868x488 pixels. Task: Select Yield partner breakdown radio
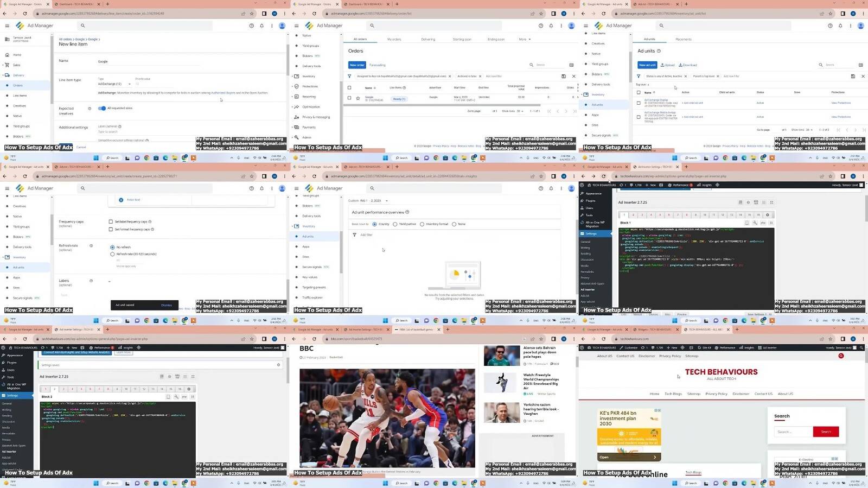click(x=395, y=224)
